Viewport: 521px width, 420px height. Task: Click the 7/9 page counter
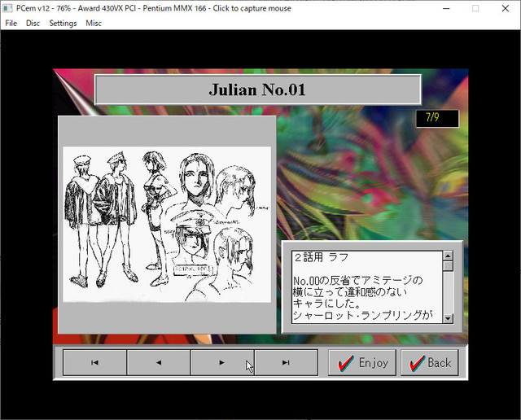coord(437,118)
